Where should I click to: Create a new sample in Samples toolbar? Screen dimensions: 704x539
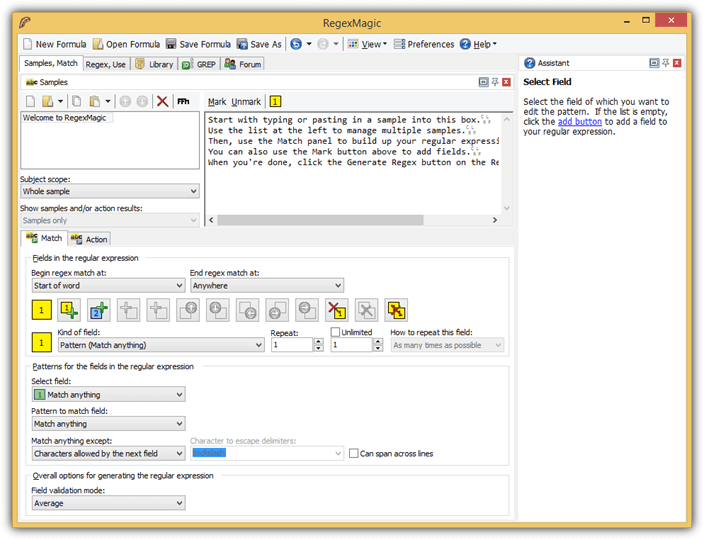tap(30, 102)
